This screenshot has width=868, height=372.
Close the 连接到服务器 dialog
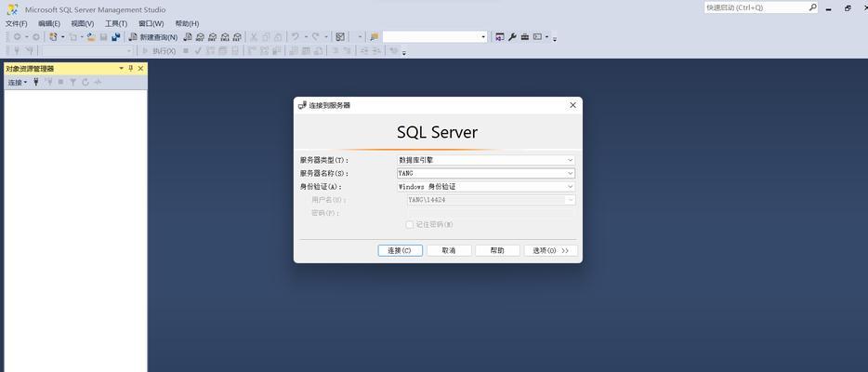click(x=573, y=105)
